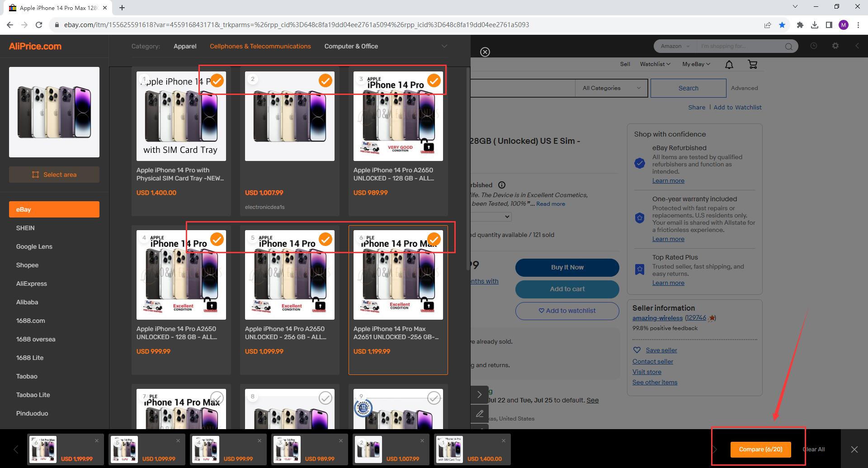Go to previous items in compare tray

coord(16,449)
